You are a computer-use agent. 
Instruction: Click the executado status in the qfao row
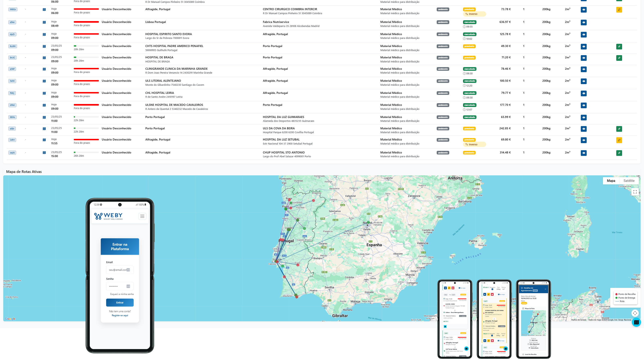pyautogui.click(x=470, y=22)
